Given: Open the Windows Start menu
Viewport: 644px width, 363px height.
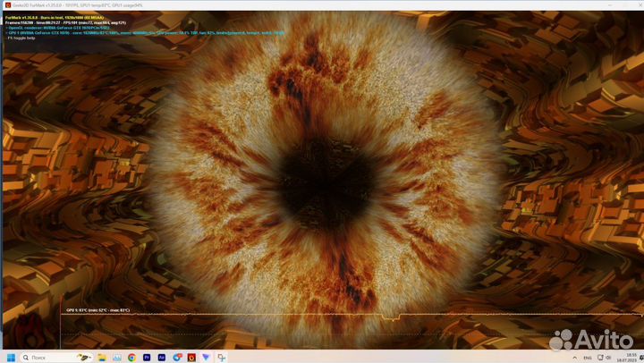Looking at the screenshot, I should click(x=12, y=357).
